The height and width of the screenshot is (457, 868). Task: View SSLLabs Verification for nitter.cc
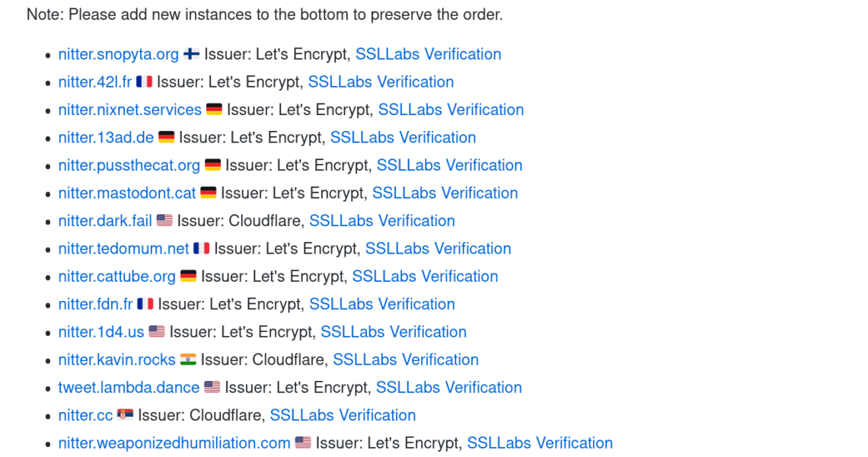(343, 415)
